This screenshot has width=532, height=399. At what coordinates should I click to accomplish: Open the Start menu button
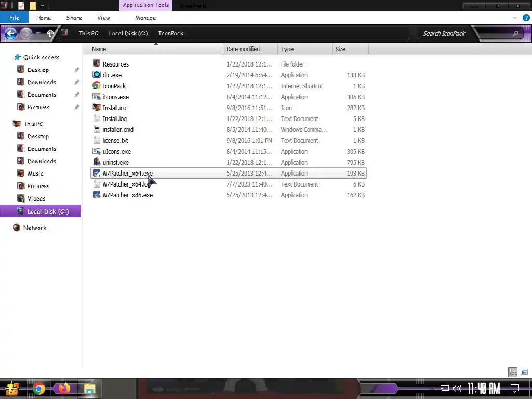click(11, 389)
